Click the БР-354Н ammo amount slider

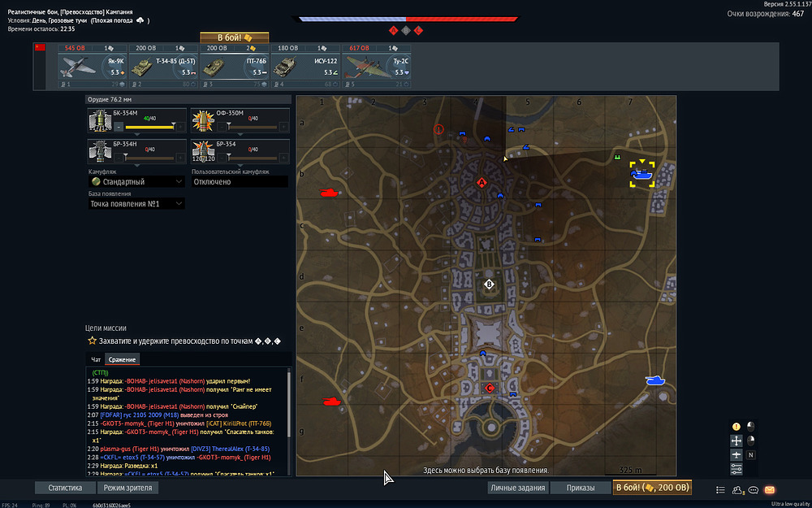[149, 158]
